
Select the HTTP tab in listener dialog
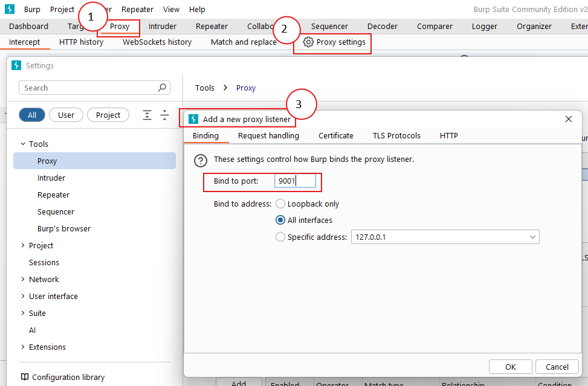pos(448,136)
